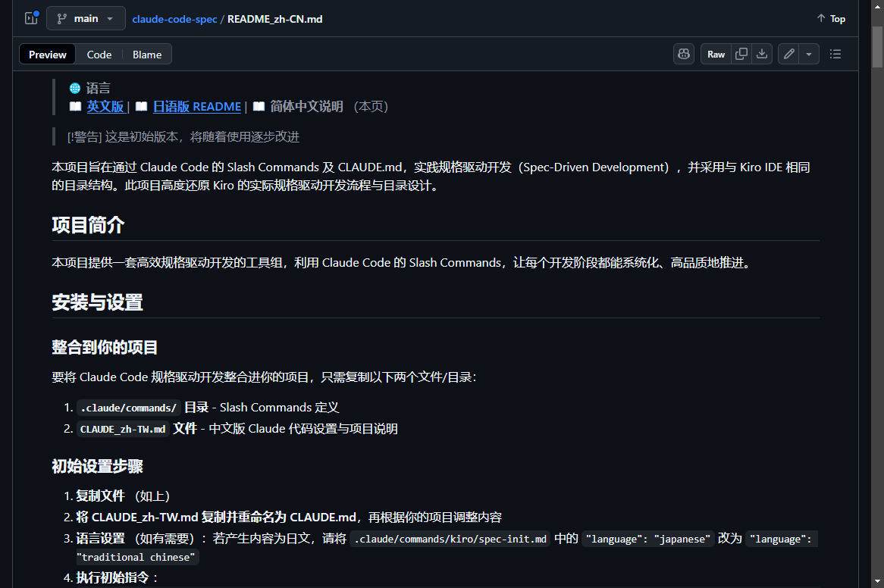
Task: Click the vertical scrollbar thumb
Action: tap(877, 47)
